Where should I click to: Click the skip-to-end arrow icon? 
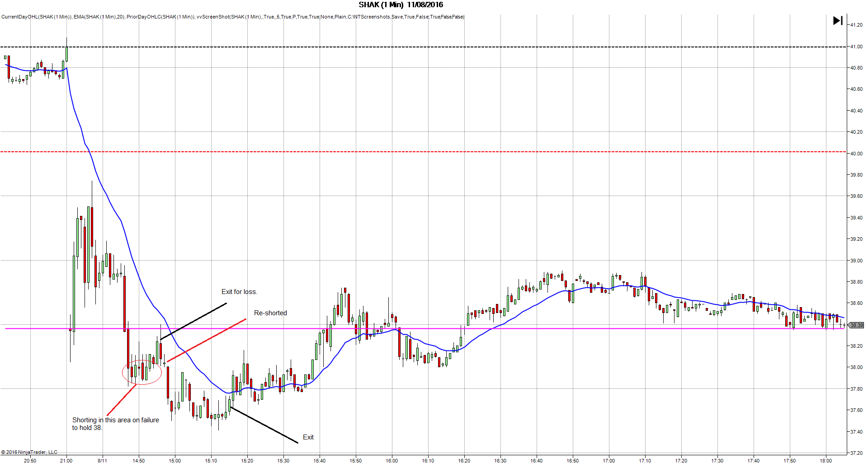click(838, 21)
